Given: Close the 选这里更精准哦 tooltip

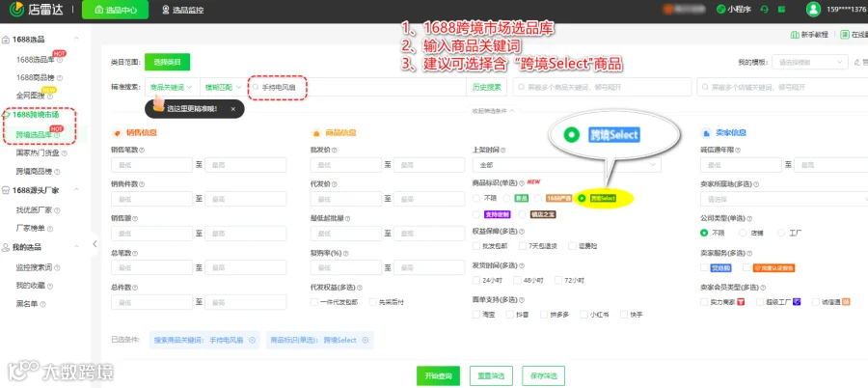Looking at the screenshot, I should pos(233,109).
